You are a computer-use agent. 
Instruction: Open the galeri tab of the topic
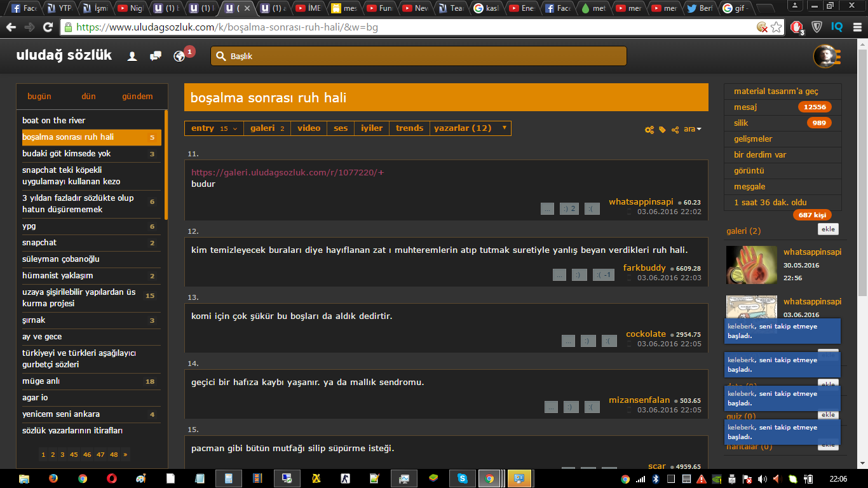[x=267, y=128]
